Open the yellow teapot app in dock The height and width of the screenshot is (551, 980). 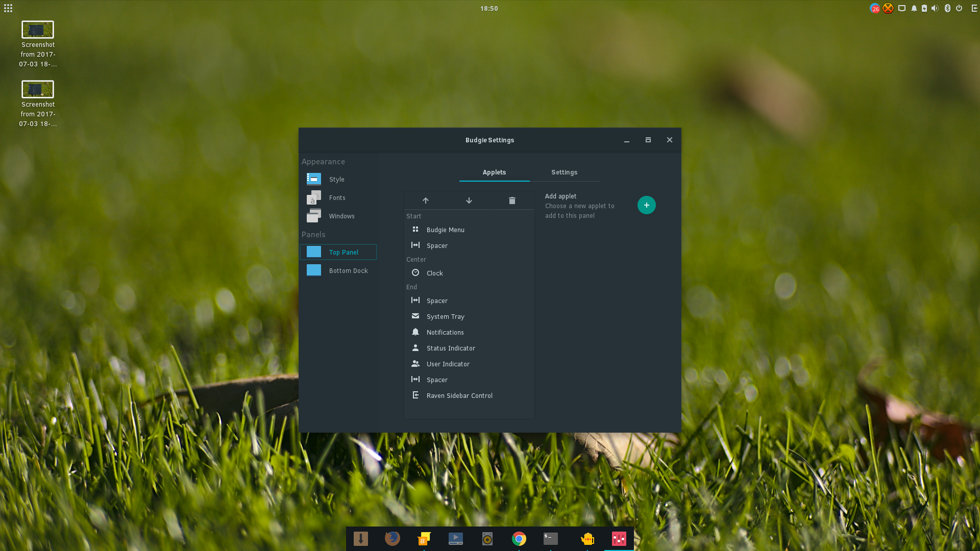tap(587, 539)
